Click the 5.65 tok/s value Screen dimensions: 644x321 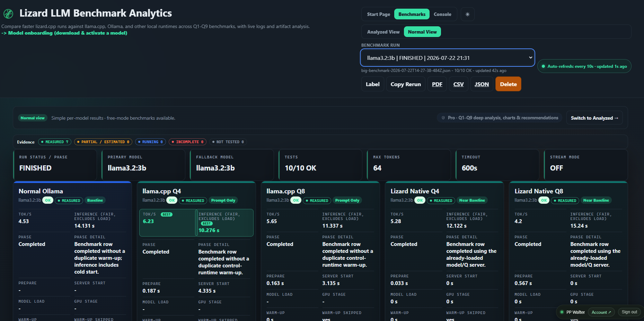tap(272, 221)
